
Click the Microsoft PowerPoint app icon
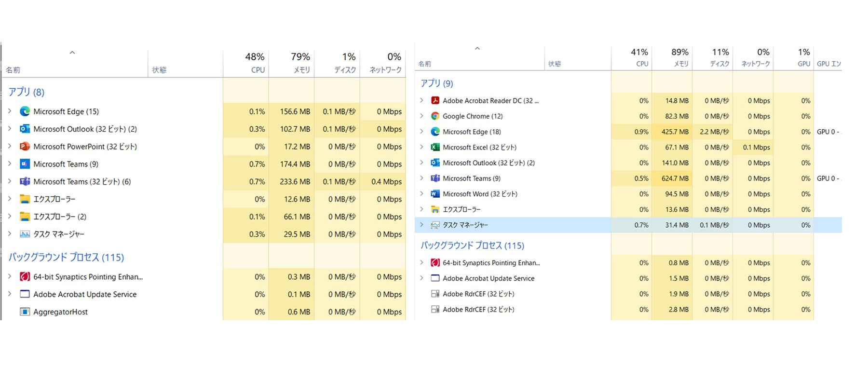click(x=25, y=147)
